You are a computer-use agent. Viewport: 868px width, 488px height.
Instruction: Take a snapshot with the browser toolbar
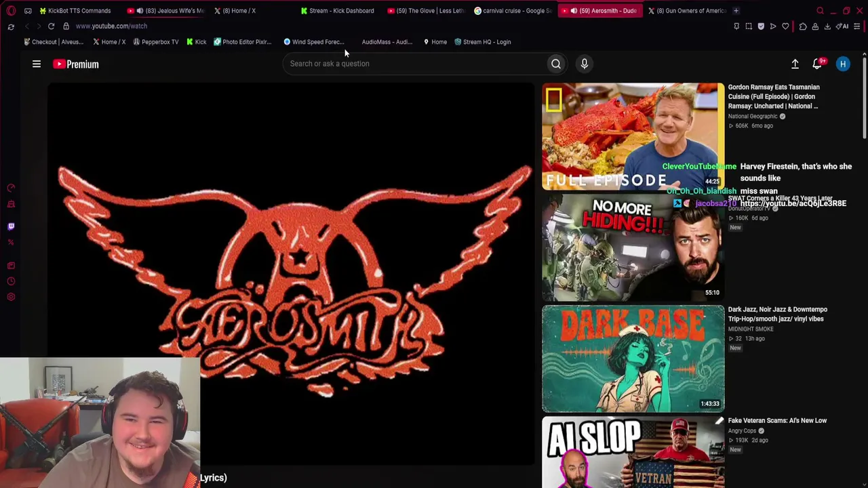(x=749, y=26)
